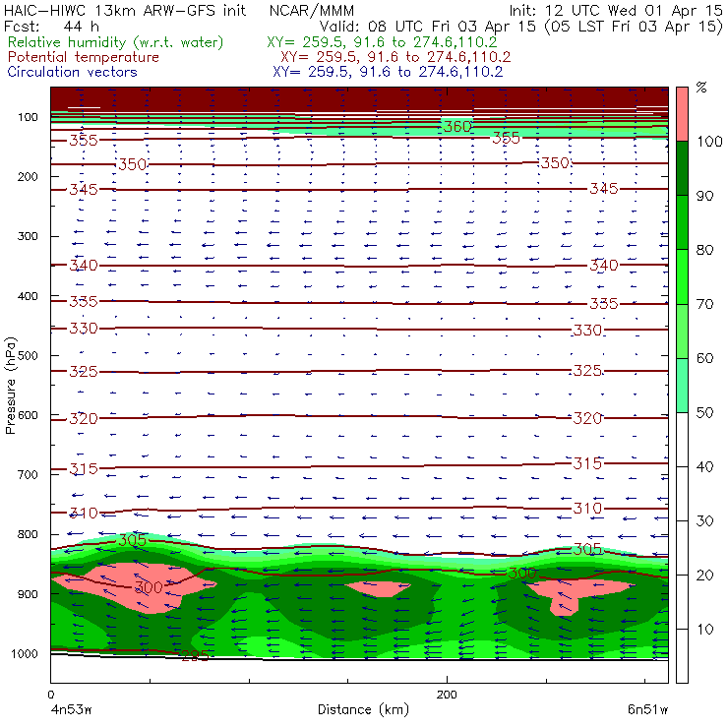Click the "1000" pressure axis tick label
Screen dimensions: 728x728
tap(25, 654)
